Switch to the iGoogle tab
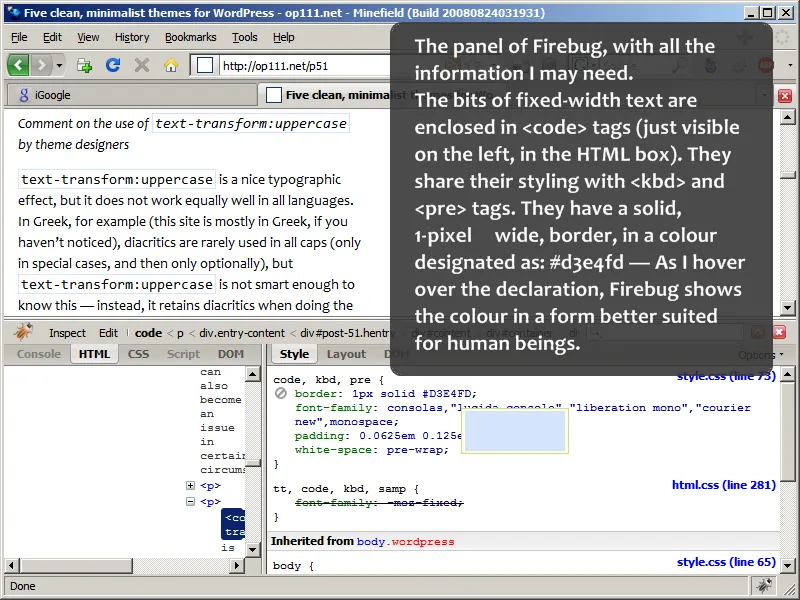This screenshot has width=800, height=600. (x=132, y=95)
